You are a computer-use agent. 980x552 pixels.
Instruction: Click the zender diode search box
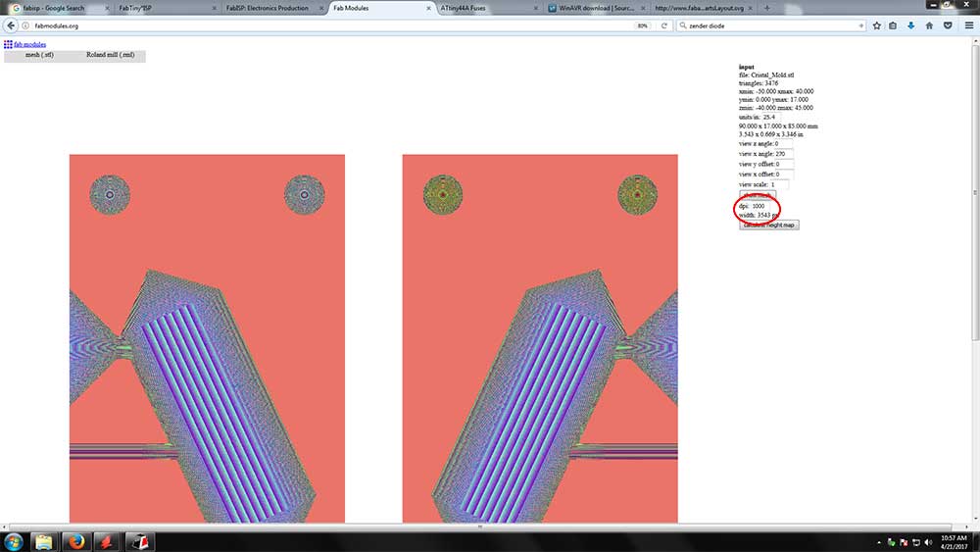[772, 25]
